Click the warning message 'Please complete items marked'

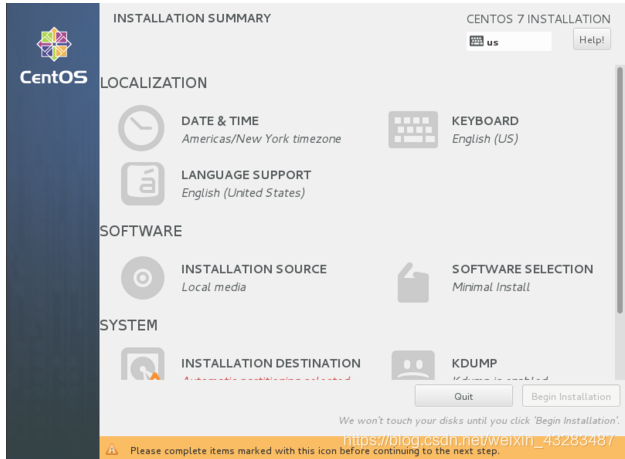click(314, 451)
